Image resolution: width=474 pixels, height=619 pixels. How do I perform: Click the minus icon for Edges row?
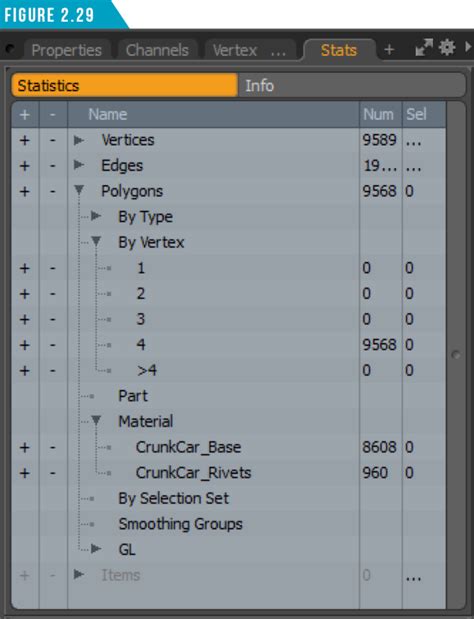point(52,165)
